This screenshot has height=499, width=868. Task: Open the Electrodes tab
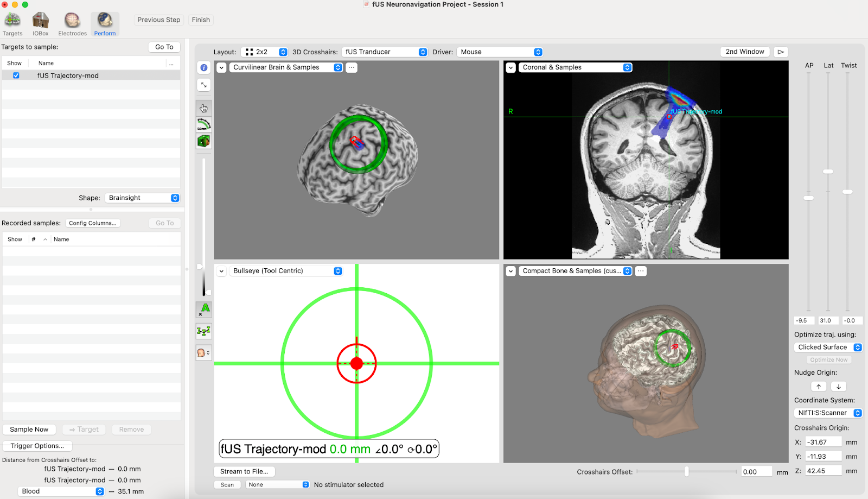tap(72, 25)
